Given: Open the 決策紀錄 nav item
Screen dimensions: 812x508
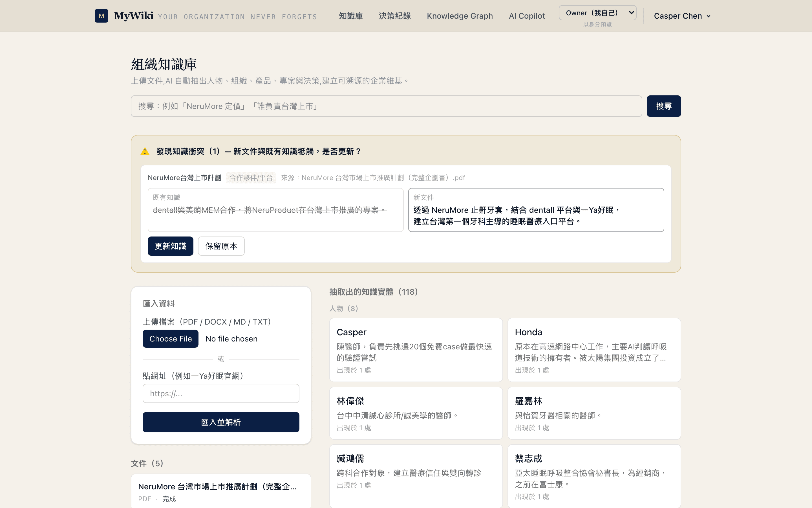Looking at the screenshot, I should click(x=395, y=16).
